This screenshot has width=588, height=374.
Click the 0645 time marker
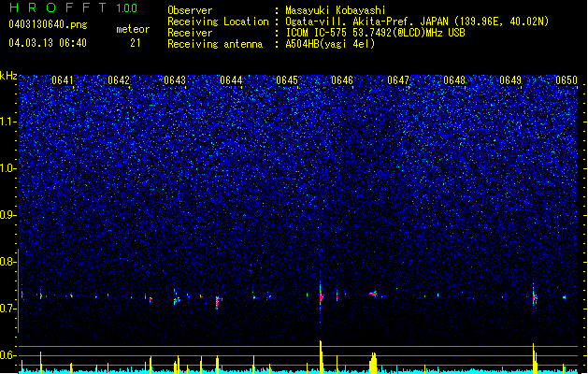(x=287, y=80)
